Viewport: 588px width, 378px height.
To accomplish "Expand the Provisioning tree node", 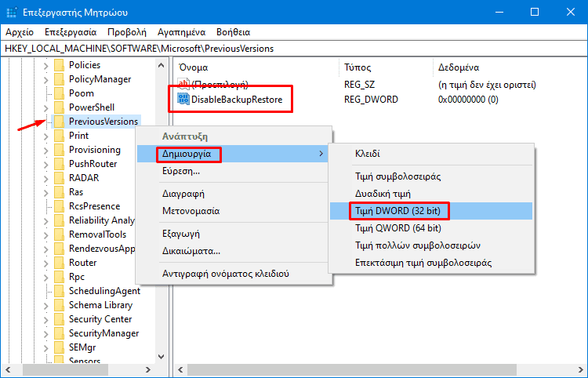I will [x=46, y=151].
